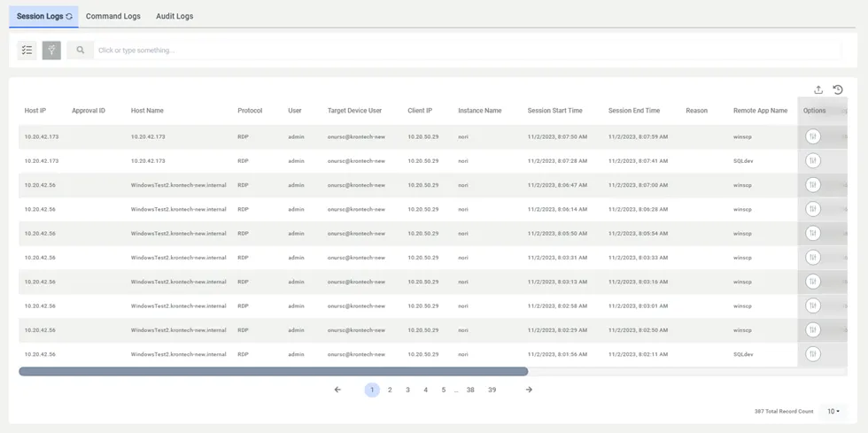Image resolution: width=868 pixels, height=433 pixels.
Task: Sort by the Target Device User header
Action: pos(355,111)
